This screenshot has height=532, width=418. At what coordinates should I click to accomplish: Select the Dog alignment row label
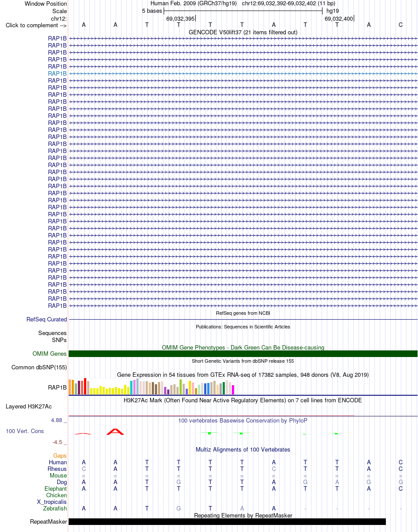coord(61,482)
